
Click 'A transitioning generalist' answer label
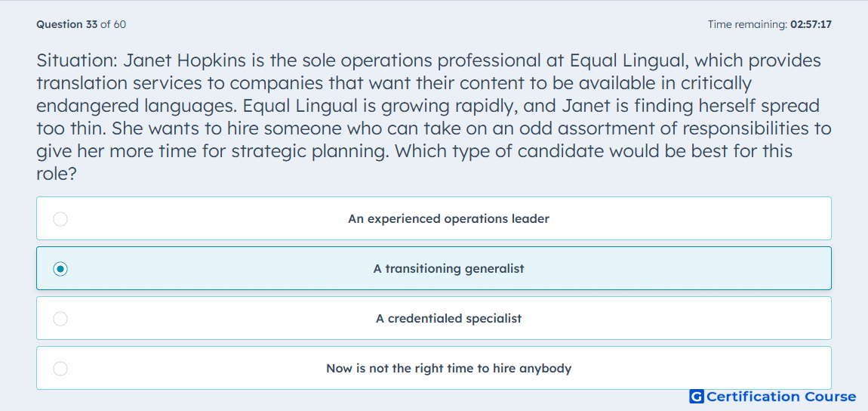point(448,269)
